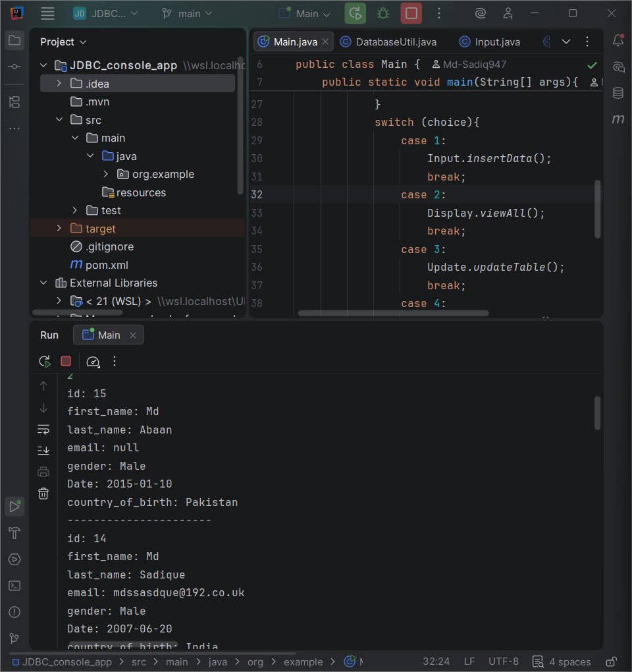This screenshot has height=672, width=632.
Task: Open the Git tool window in left bar
Action: coord(14,638)
